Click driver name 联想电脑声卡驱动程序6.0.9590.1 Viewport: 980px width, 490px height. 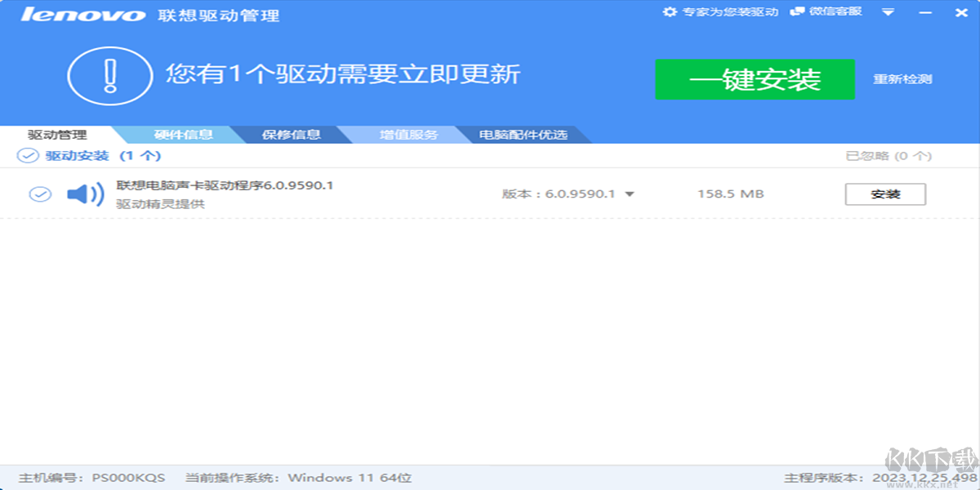(225, 185)
